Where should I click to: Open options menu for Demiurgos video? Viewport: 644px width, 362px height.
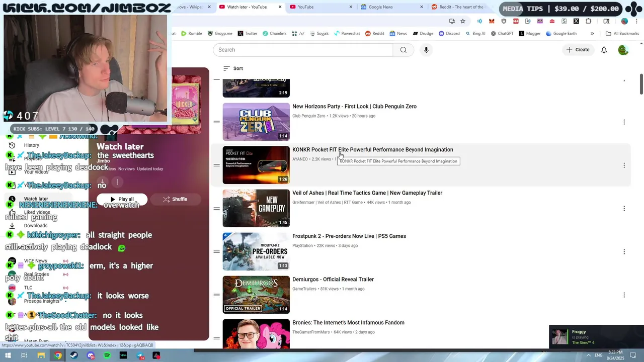click(624, 295)
